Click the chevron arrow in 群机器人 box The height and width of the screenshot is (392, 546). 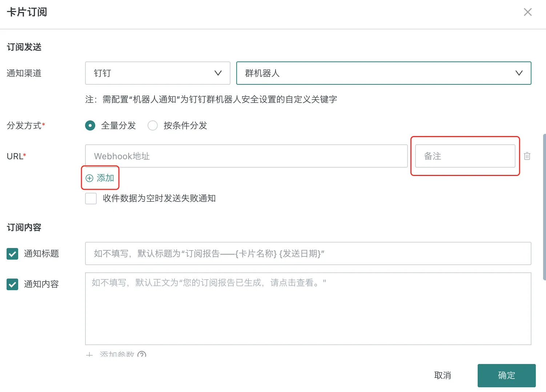[x=519, y=73]
